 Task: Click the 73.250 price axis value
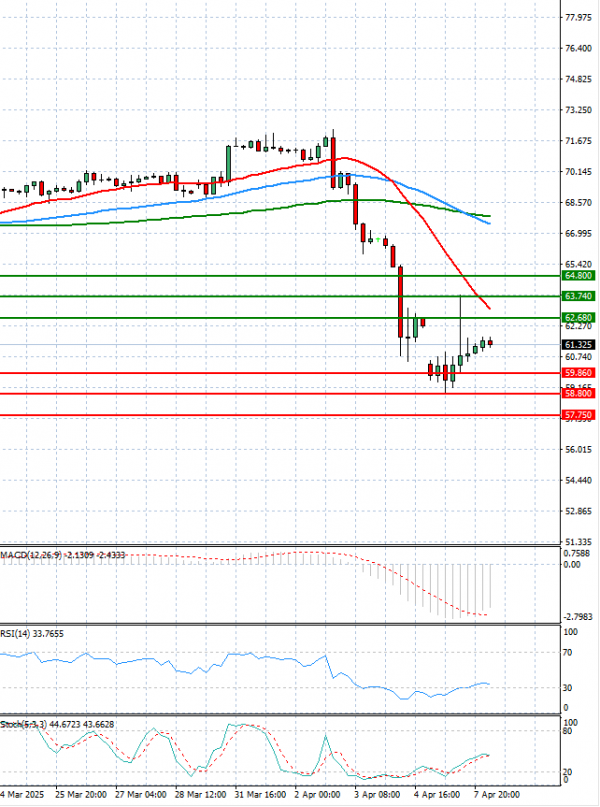[578, 110]
